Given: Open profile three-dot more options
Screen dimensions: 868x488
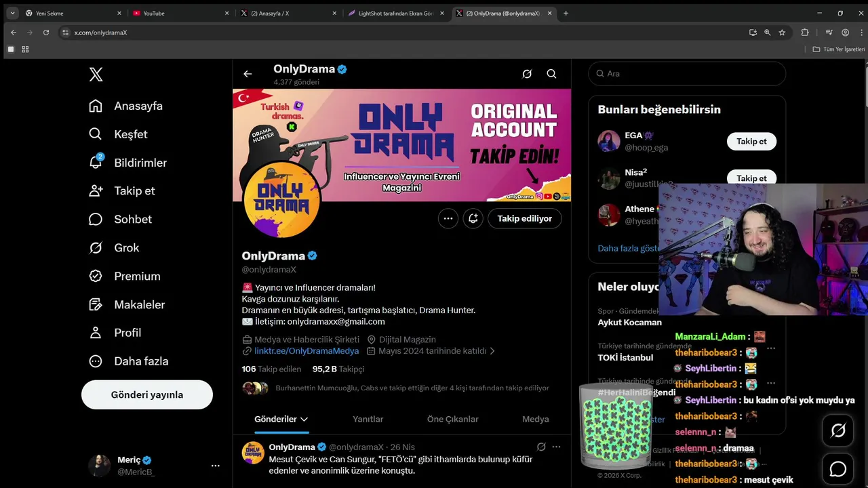Looking at the screenshot, I should [448, 218].
